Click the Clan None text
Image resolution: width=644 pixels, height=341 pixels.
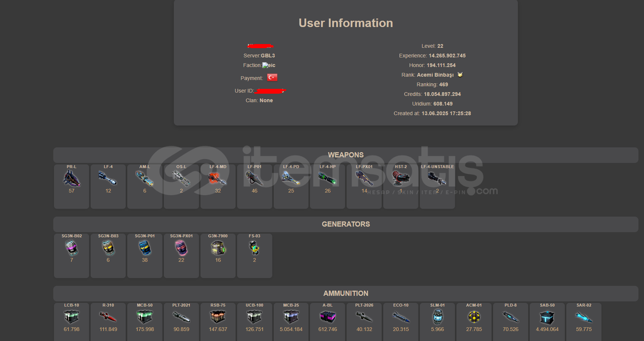[x=259, y=100]
